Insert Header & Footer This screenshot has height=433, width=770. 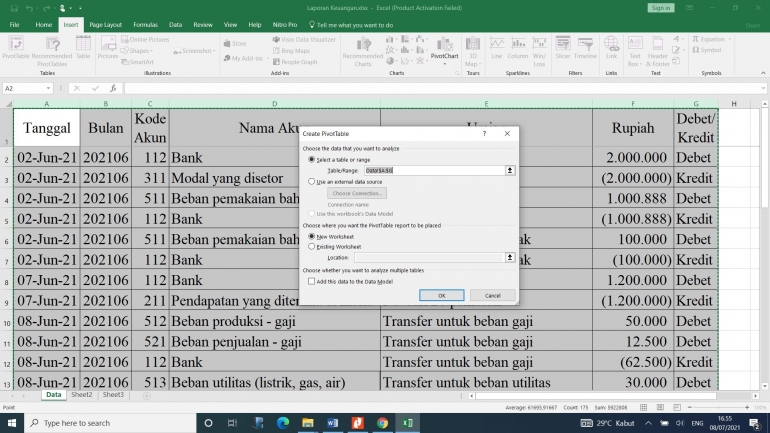658,51
